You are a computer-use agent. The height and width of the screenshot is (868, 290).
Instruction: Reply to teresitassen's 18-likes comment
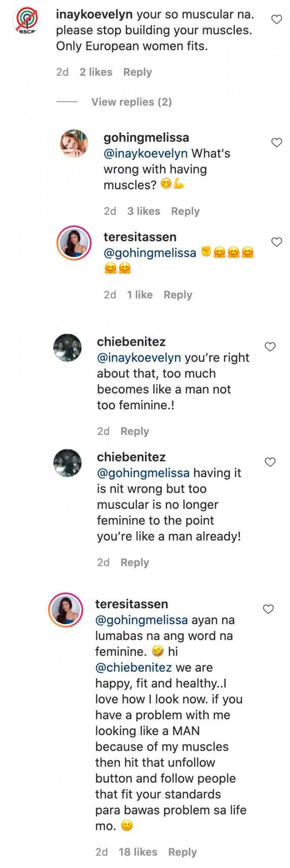click(x=182, y=852)
